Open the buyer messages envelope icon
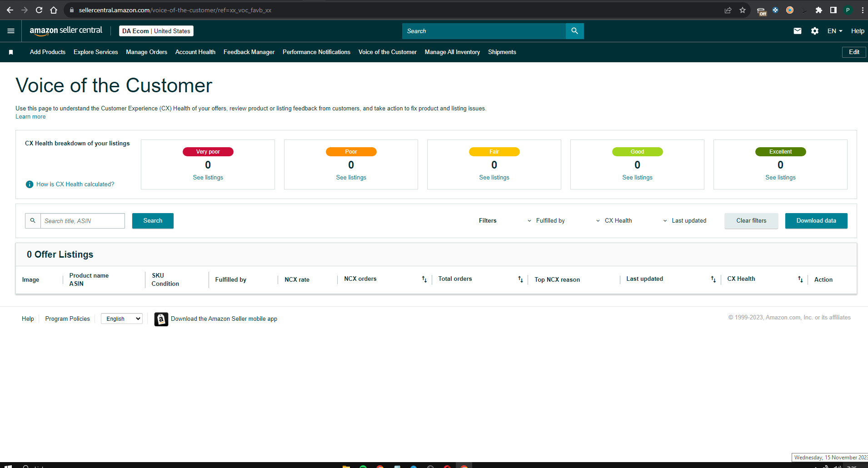868x468 pixels. tap(798, 31)
